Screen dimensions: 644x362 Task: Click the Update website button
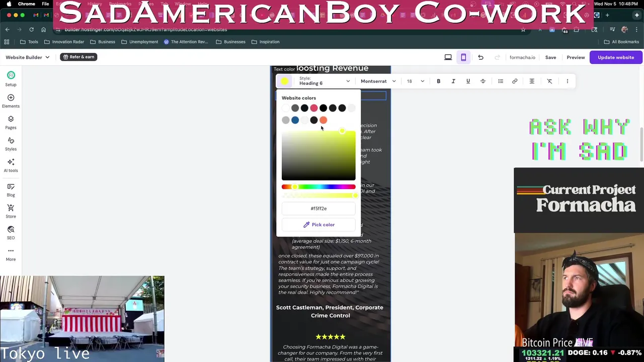(616, 57)
